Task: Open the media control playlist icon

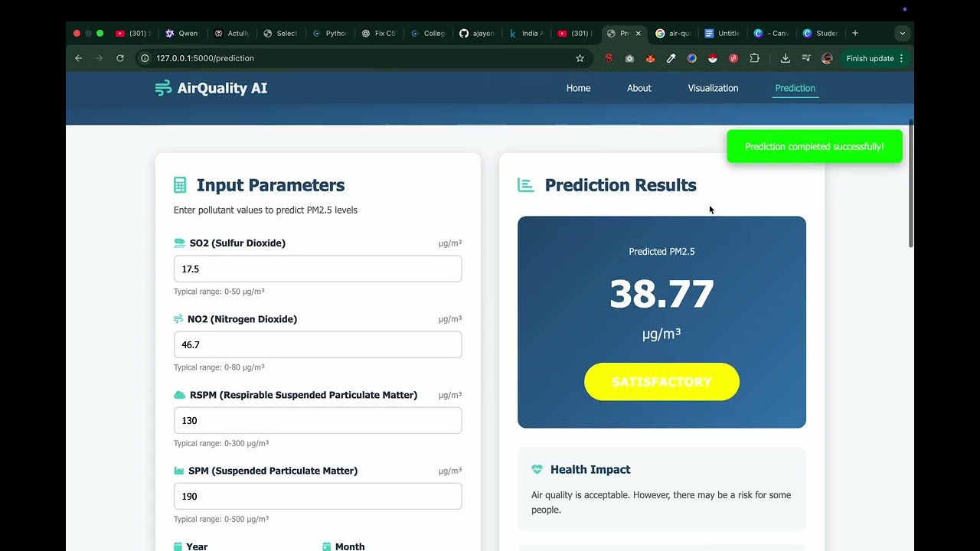Action: tap(806, 58)
